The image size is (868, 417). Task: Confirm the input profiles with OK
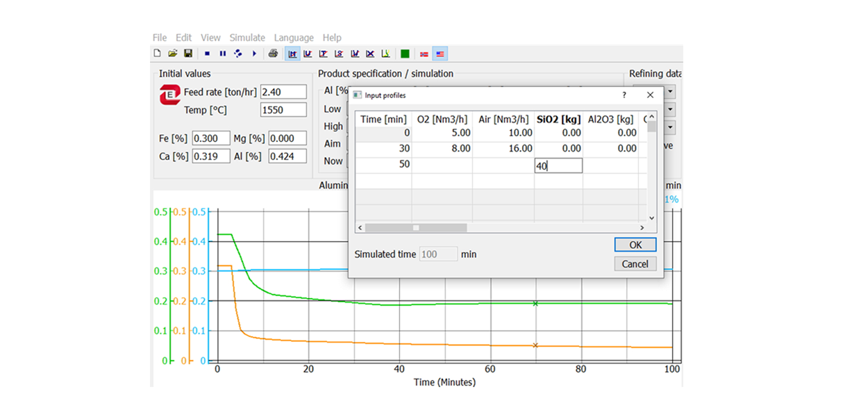click(635, 245)
